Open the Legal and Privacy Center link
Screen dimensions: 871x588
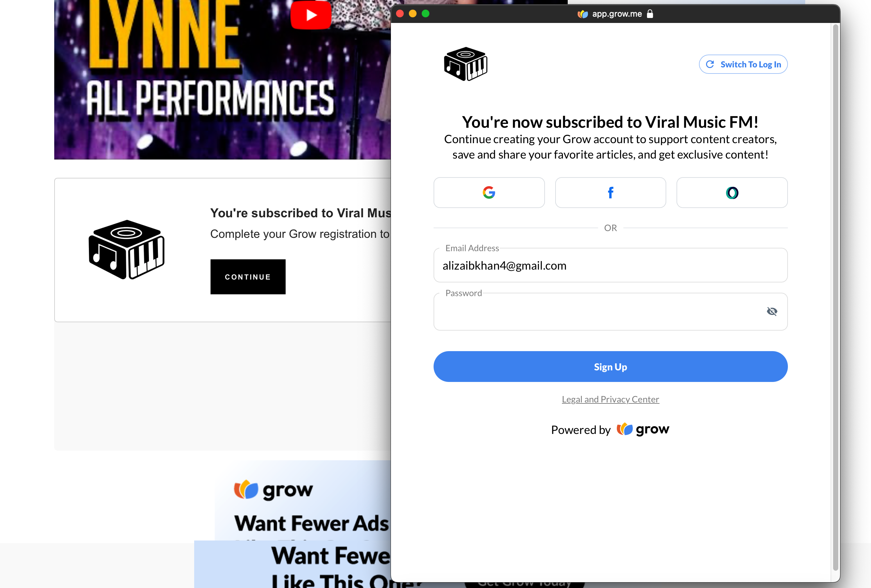610,399
